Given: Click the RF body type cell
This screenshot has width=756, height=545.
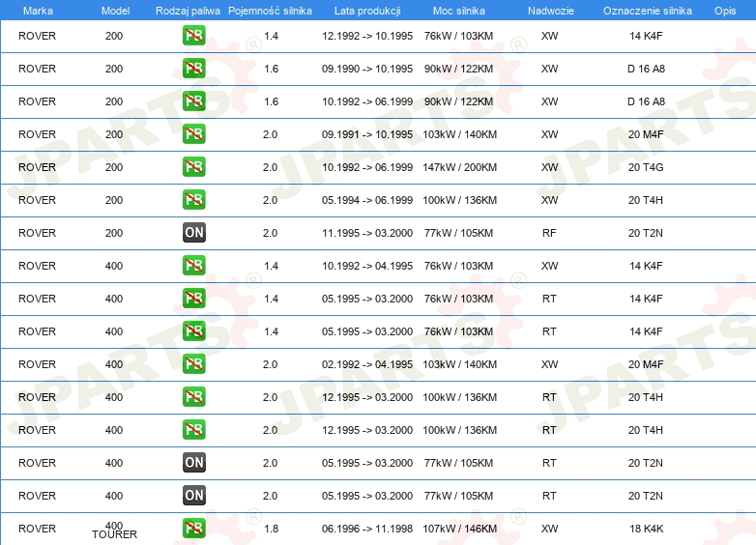Looking at the screenshot, I should [549, 233].
